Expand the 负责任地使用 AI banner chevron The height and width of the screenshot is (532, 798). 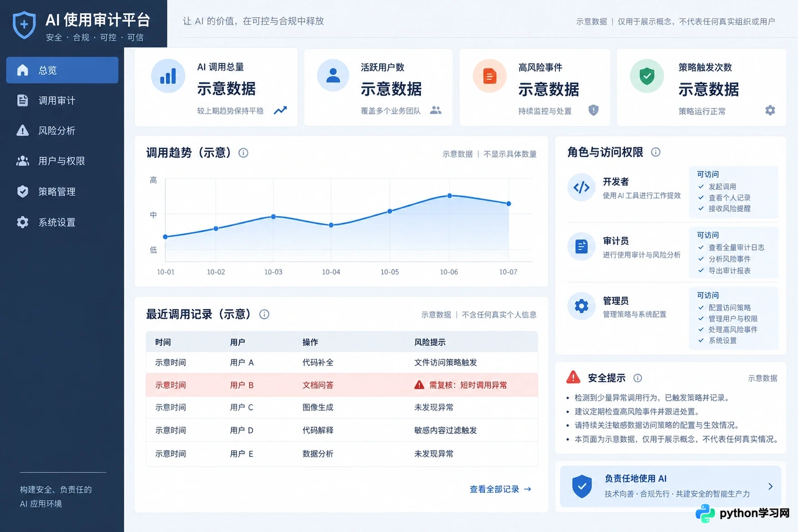(770, 487)
